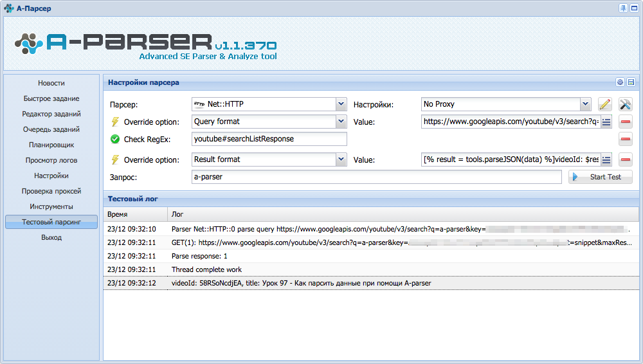Open Новости in sidebar
Viewport: 643px width, 364px height.
click(51, 83)
